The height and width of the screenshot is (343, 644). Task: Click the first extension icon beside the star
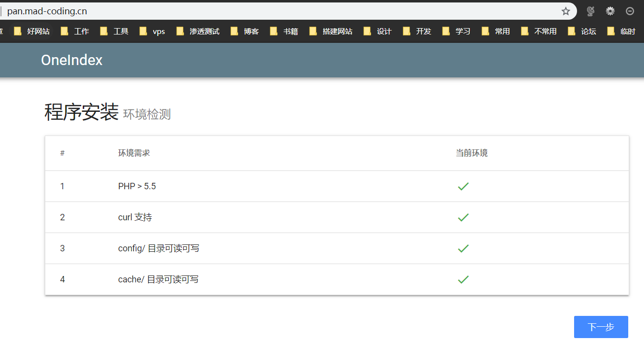pyautogui.click(x=591, y=11)
